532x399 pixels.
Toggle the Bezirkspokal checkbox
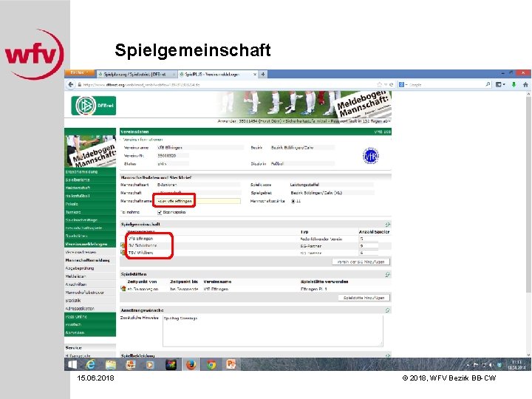[160, 212]
